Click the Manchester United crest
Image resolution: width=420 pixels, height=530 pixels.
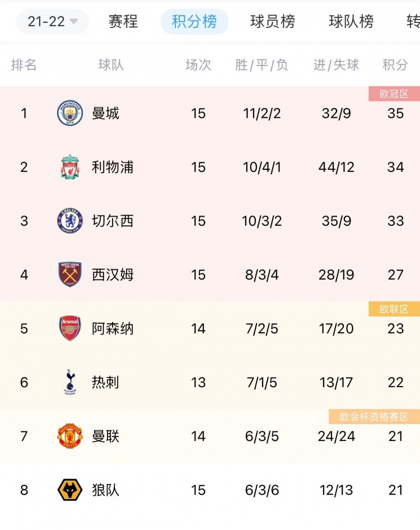(x=70, y=436)
